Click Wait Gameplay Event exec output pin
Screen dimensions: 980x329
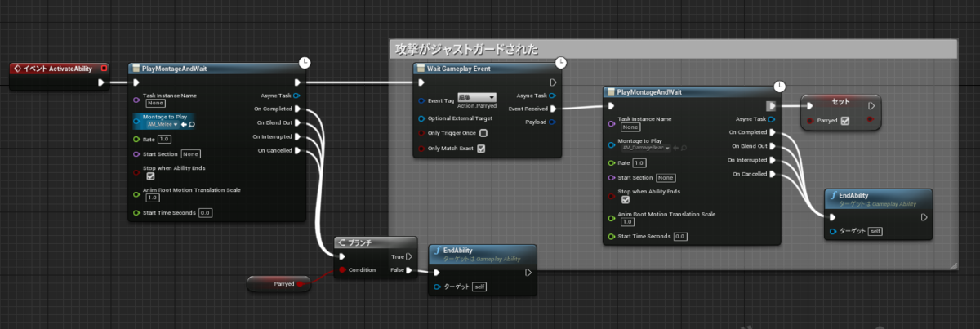pyautogui.click(x=553, y=82)
